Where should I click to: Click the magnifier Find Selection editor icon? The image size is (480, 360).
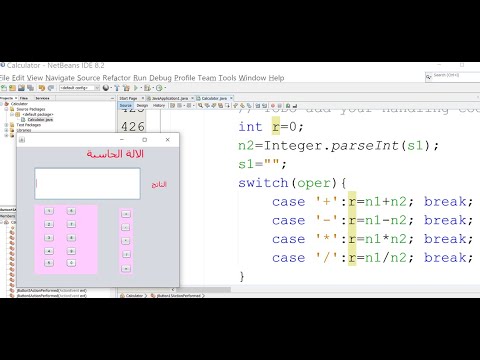[200, 106]
